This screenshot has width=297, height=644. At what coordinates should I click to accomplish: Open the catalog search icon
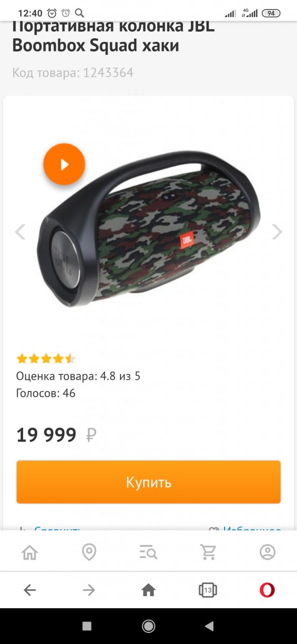tap(148, 553)
